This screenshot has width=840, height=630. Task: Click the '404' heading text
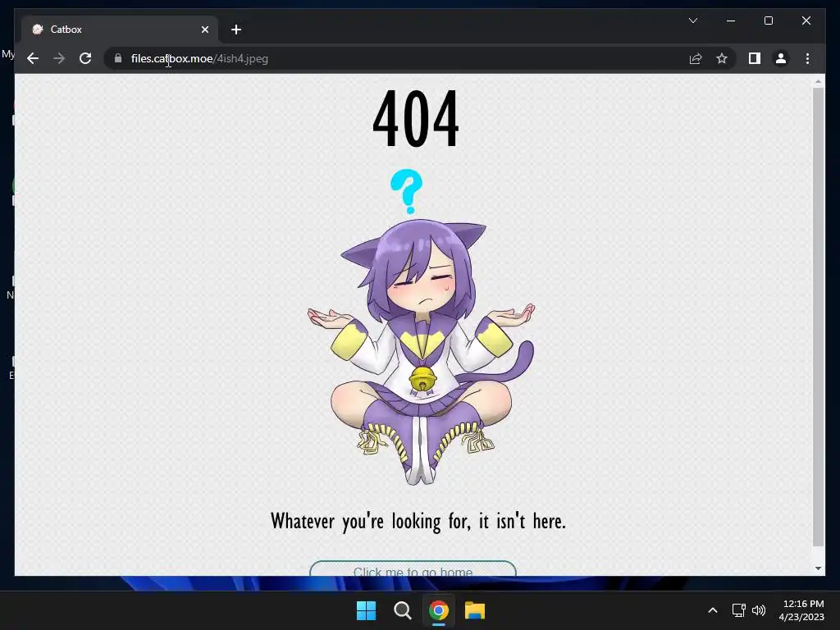click(416, 119)
